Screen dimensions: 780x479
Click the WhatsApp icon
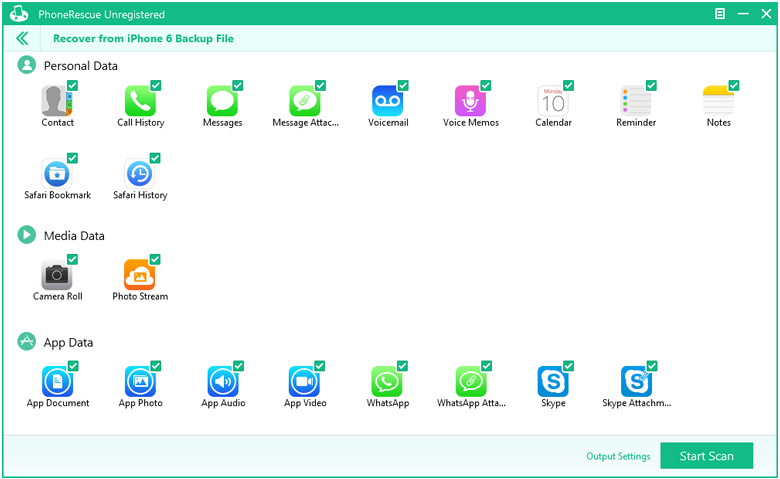387,382
